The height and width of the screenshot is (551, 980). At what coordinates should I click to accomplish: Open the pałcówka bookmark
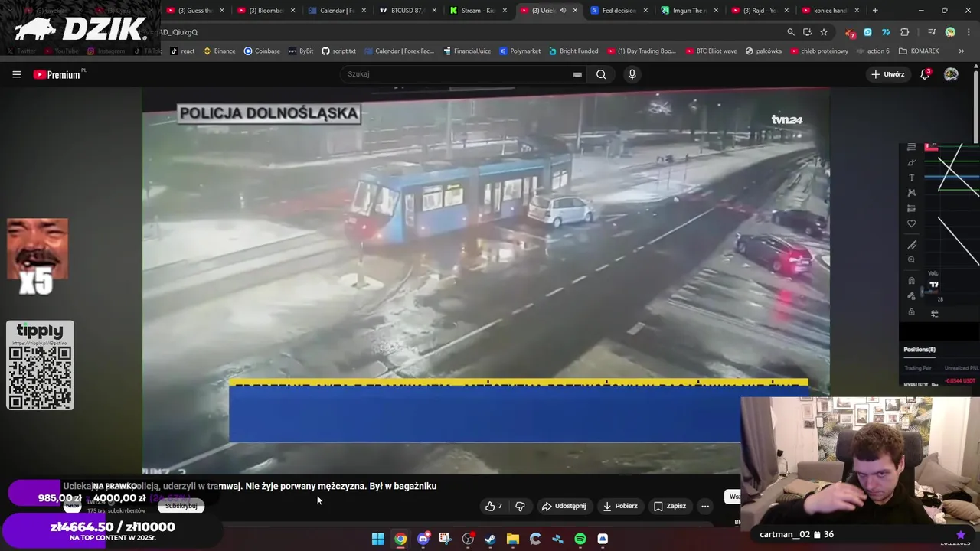(763, 51)
